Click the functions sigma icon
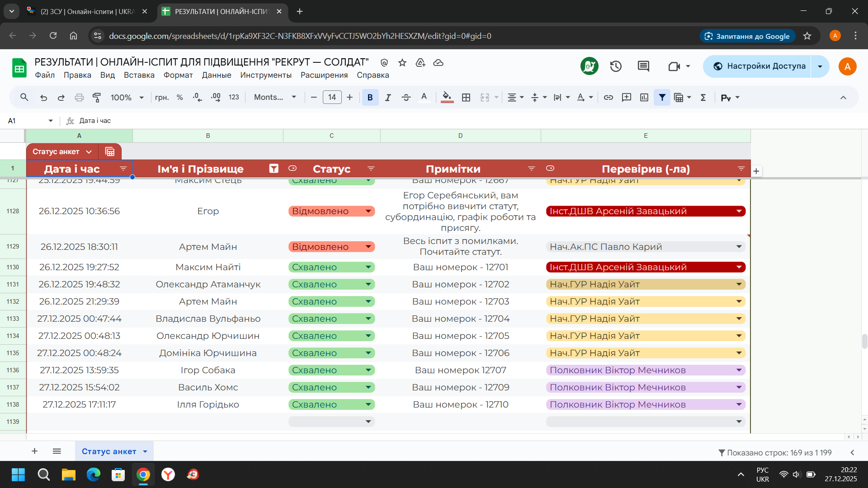The height and width of the screenshot is (488, 868). click(x=703, y=97)
